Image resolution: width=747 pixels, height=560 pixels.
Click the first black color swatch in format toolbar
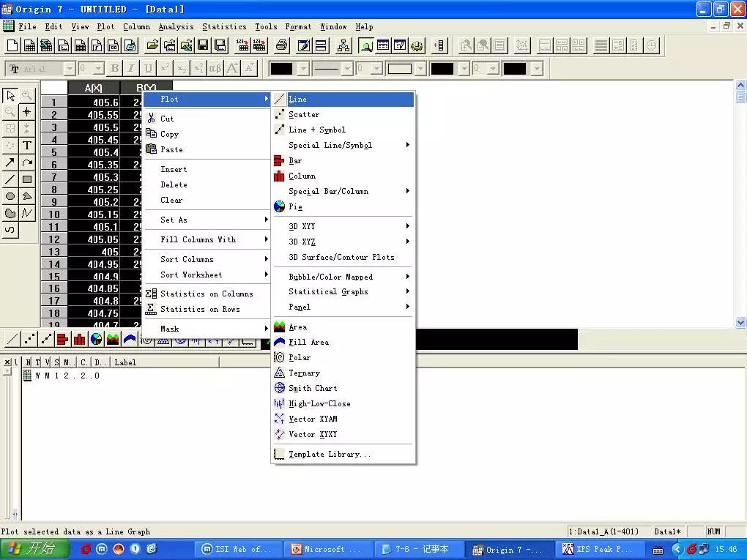tap(281, 69)
